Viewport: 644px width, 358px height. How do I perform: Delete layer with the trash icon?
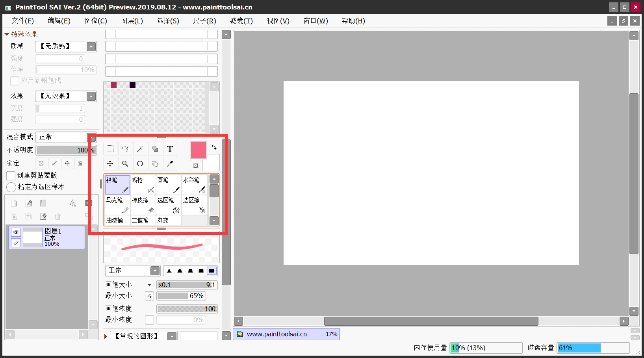coord(58,216)
